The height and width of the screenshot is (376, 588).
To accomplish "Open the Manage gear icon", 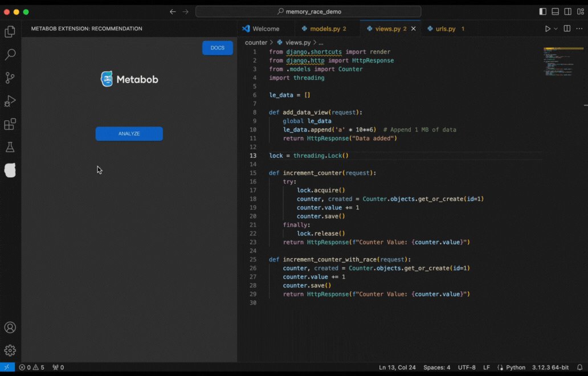I will point(10,350).
